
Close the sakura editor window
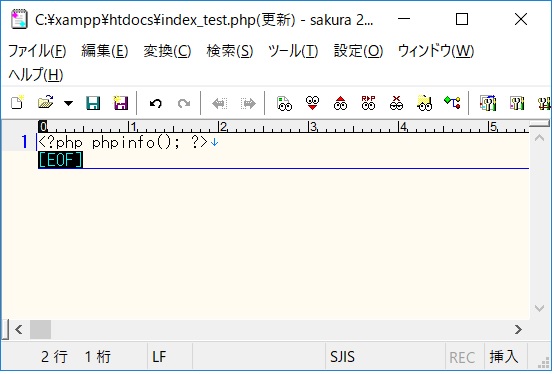click(521, 19)
